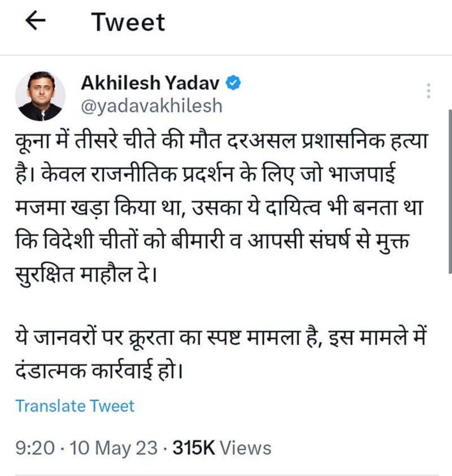Image resolution: width=452 pixels, height=476 pixels.
Task: Click the Tweet header title
Action: pos(128,22)
